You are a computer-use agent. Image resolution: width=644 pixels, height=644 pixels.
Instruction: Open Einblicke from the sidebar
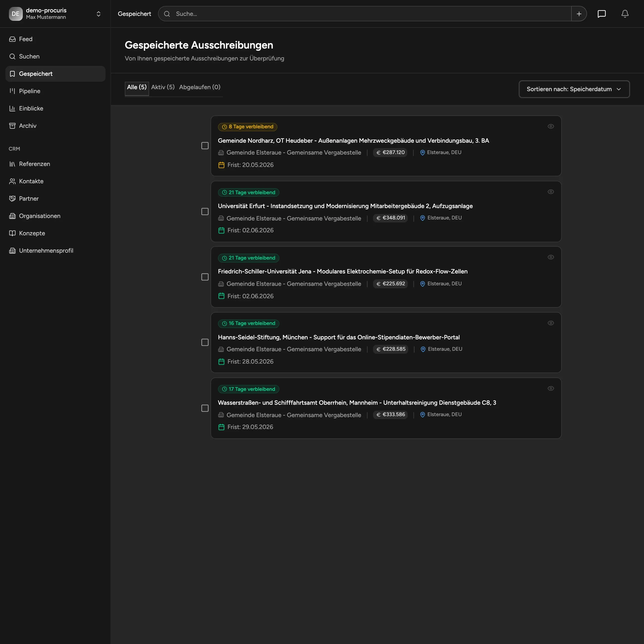55,108
